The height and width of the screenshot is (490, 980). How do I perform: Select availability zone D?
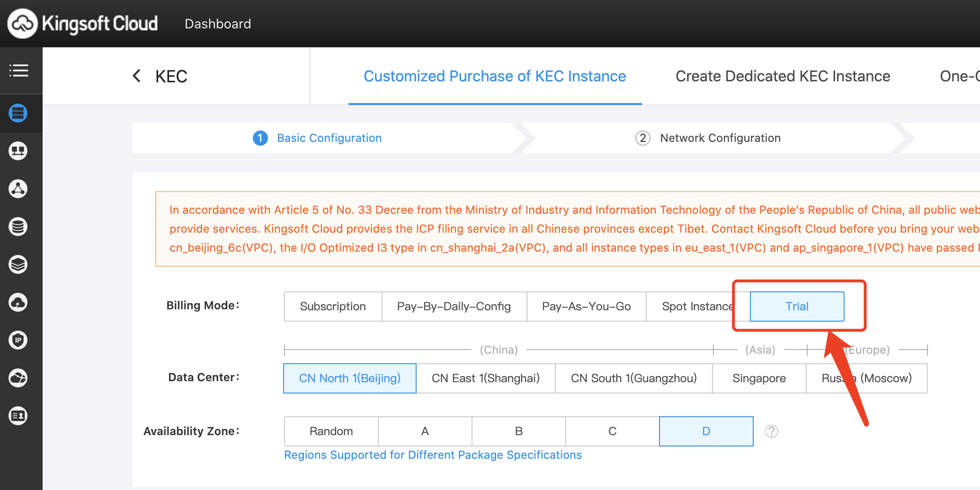click(706, 431)
